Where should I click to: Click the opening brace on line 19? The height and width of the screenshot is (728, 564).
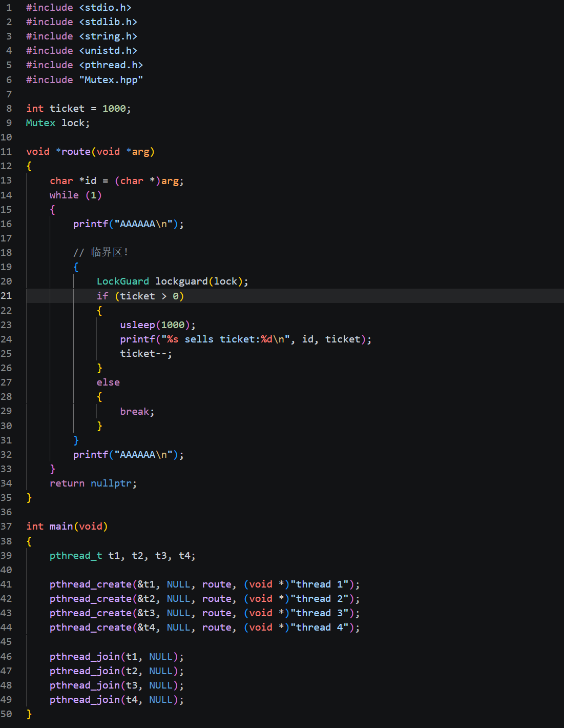tap(76, 267)
